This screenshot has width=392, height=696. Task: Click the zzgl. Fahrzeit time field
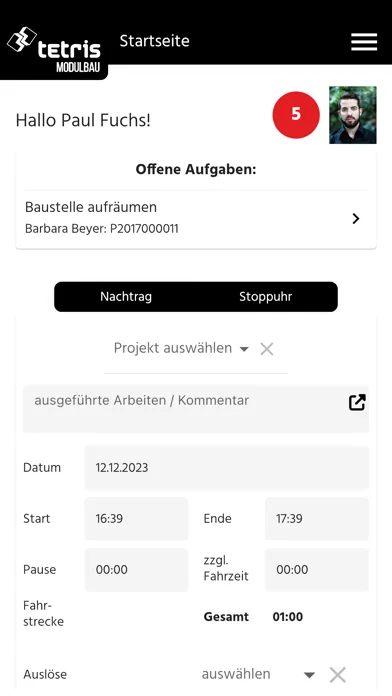click(317, 569)
